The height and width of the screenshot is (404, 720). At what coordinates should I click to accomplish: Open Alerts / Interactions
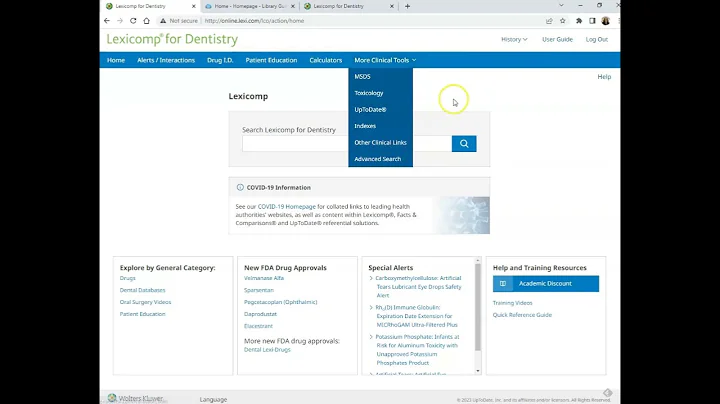(166, 60)
